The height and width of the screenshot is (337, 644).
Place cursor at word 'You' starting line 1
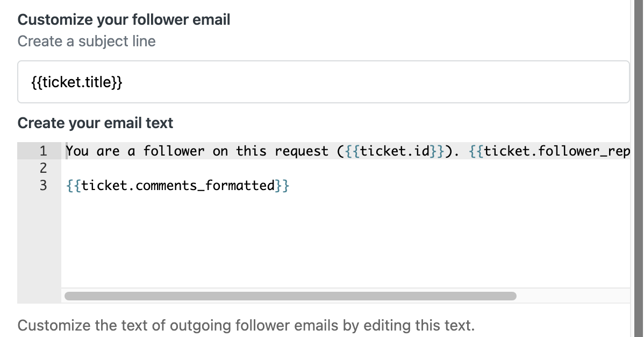pyautogui.click(x=77, y=151)
